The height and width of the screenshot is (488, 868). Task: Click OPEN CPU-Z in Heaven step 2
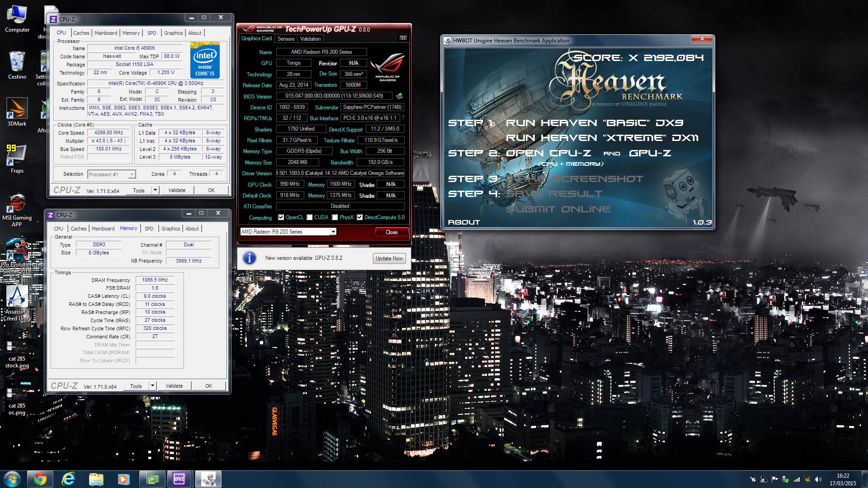pos(548,153)
